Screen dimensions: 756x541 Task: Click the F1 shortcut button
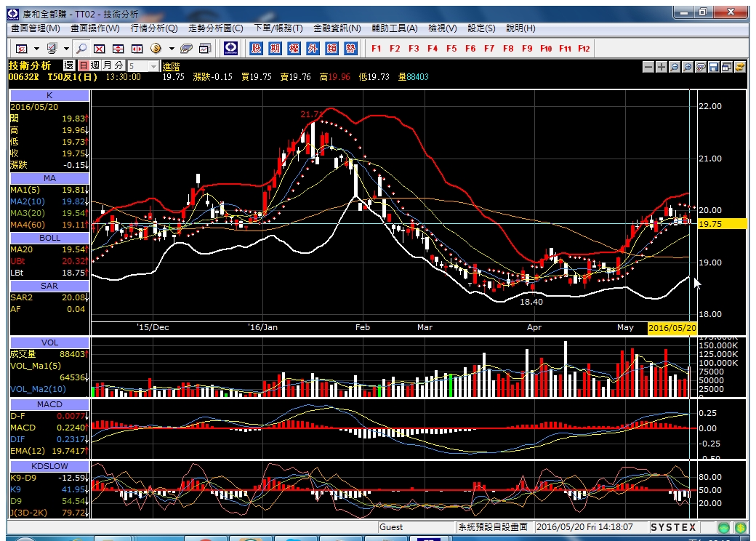click(x=376, y=48)
